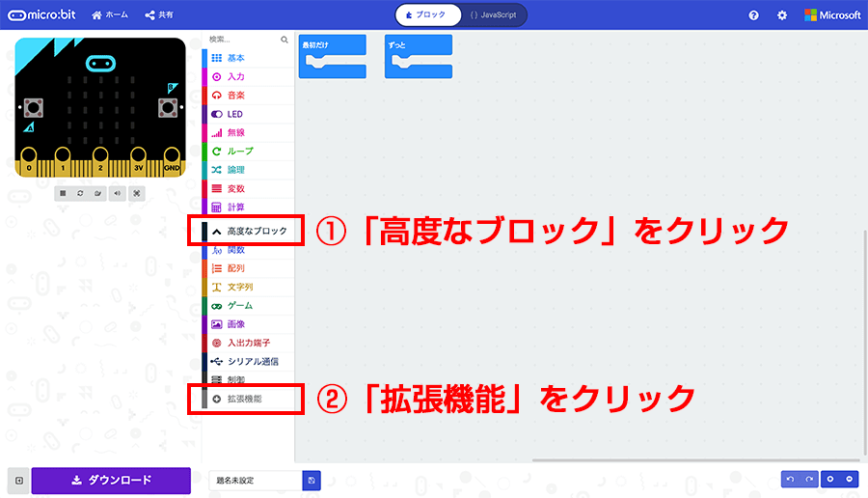
Task: Open the settings gear menu
Action: click(x=781, y=15)
